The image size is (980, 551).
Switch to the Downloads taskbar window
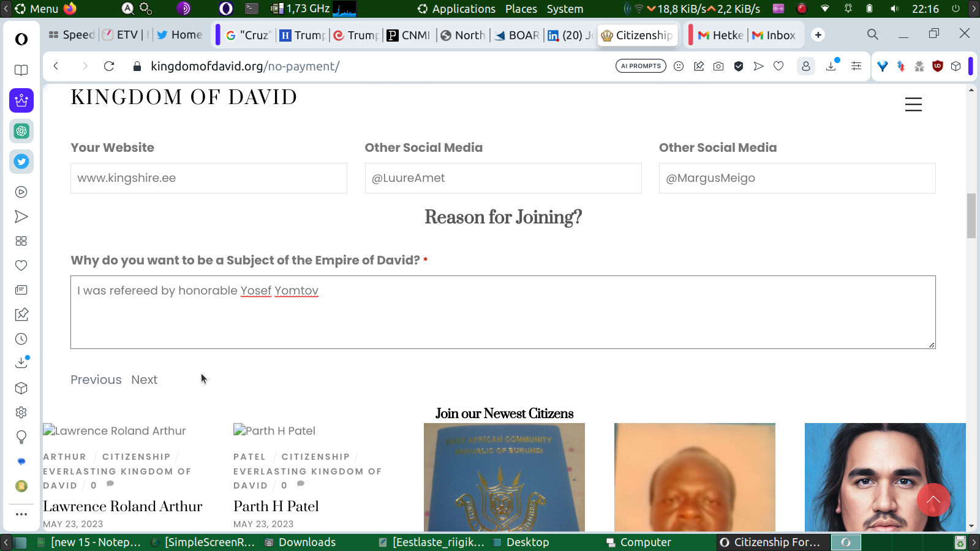300,542
